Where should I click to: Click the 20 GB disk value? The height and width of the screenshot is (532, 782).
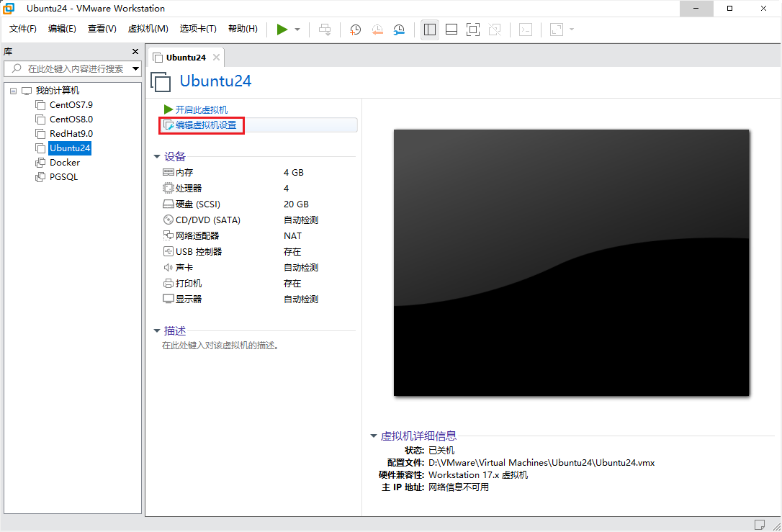[x=296, y=204]
